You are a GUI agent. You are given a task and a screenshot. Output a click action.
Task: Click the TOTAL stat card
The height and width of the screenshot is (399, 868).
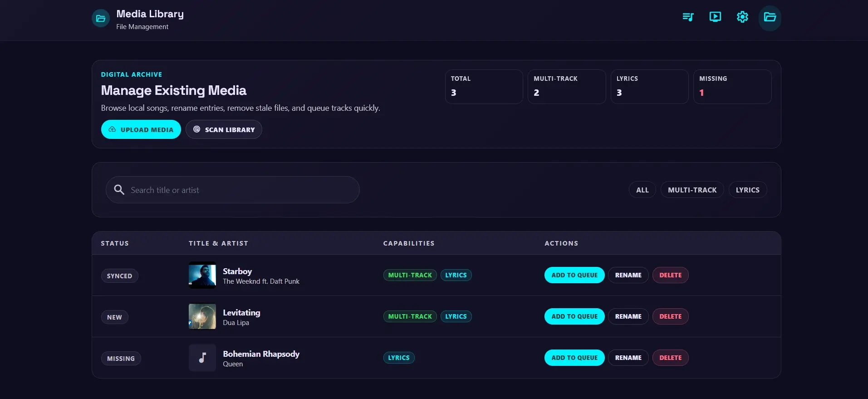tap(484, 87)
